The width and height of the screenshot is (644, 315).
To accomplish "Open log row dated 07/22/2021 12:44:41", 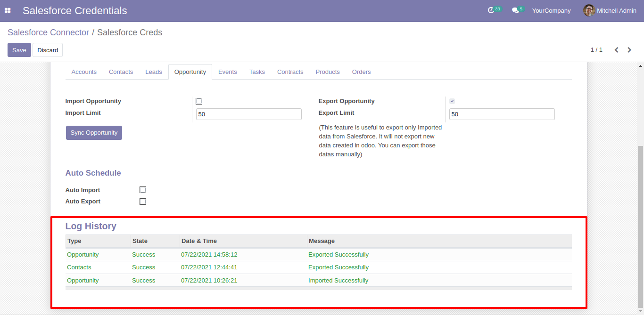I will coord(319,267).
